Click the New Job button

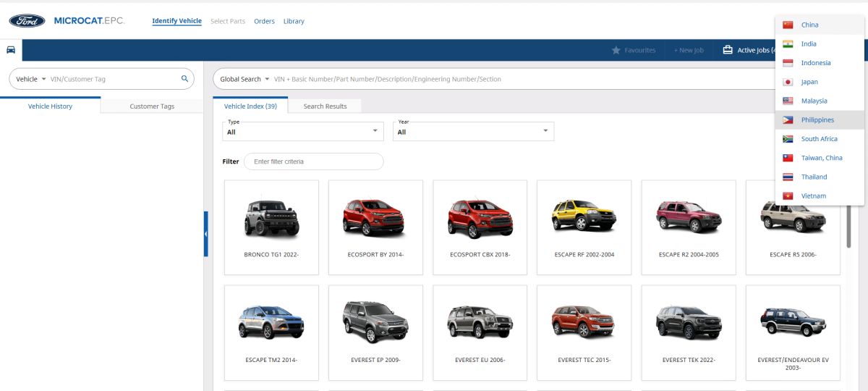coord(688,50)
